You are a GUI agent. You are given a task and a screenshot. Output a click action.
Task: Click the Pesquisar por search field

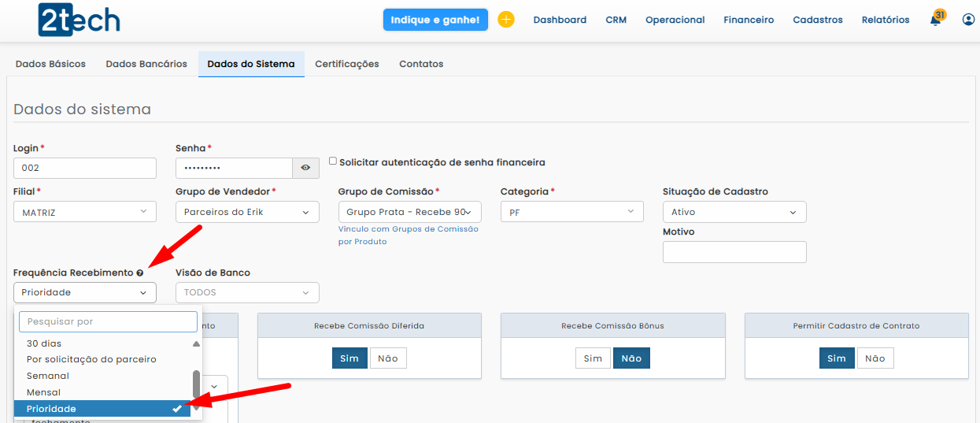[x=108, y=321]
